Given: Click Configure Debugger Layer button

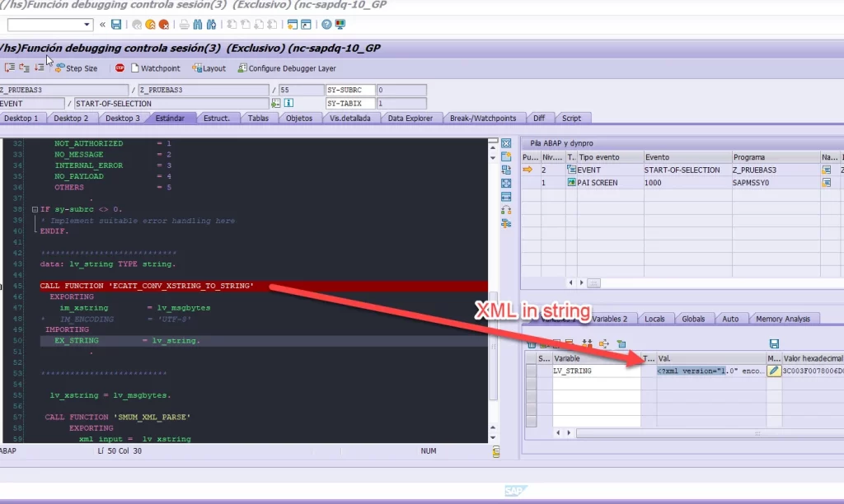Looking at the screenshot, I should pos(287,68).
